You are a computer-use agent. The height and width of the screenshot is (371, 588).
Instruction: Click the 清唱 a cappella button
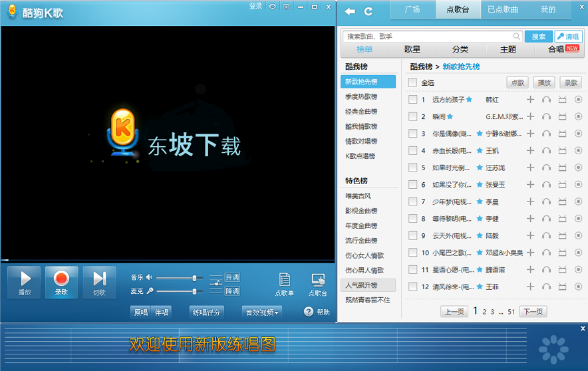pyautogui.click(x=569, y=37)
